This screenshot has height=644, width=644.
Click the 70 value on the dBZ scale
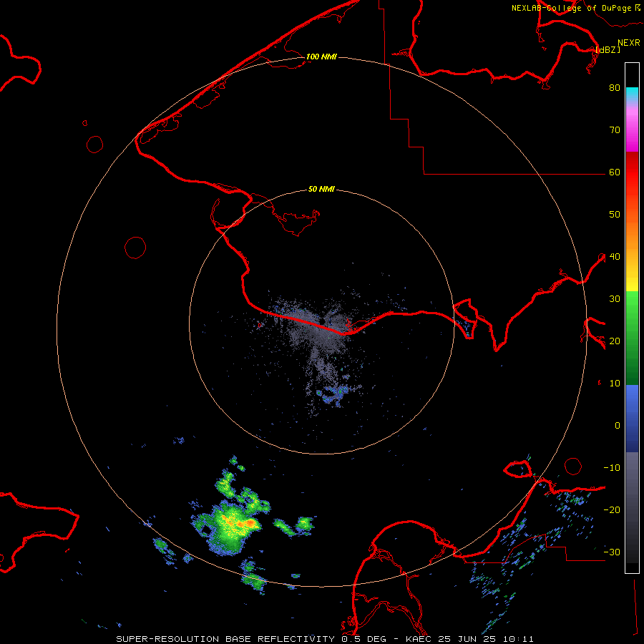coord(615,130)
